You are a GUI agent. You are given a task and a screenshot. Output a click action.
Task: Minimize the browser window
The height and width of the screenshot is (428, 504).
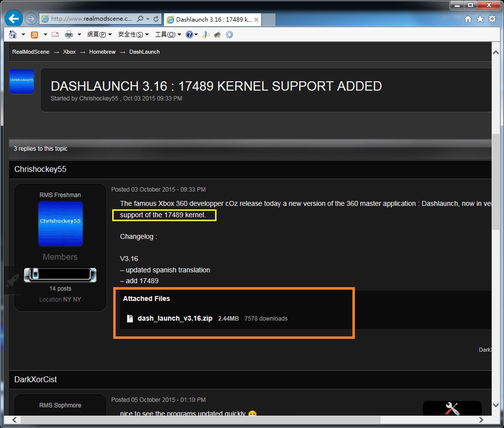point(457,5)
